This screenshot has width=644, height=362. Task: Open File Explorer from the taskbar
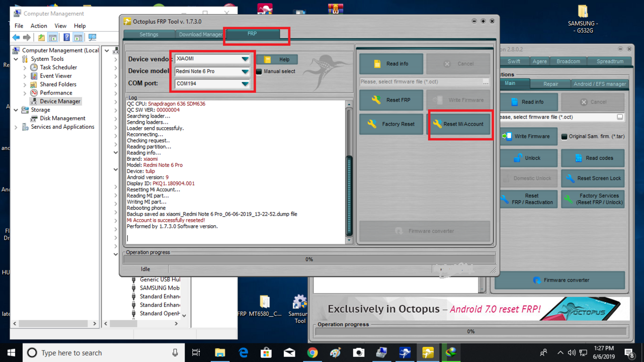[x=220, y=352]
